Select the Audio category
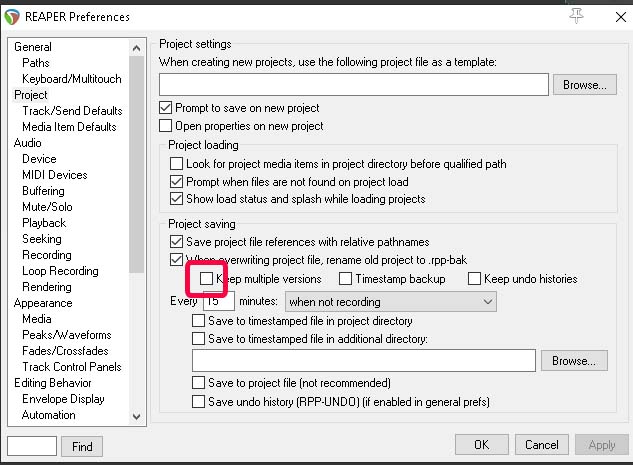Viewport: 633px width, 465px height. click(27, 143)
